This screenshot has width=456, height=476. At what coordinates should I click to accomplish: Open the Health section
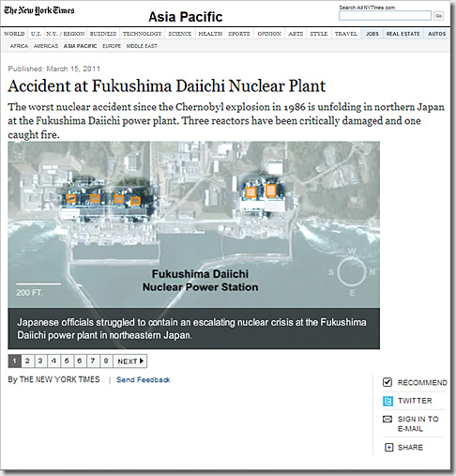pos(210,34)
